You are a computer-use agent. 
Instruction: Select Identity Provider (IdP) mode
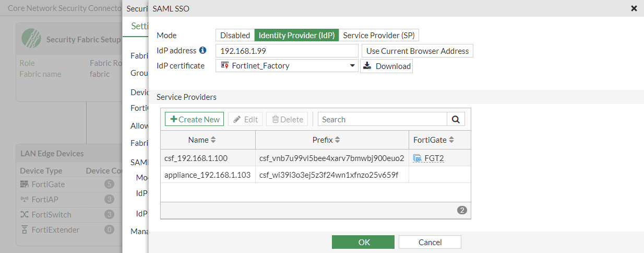click(x=296, y=36)
